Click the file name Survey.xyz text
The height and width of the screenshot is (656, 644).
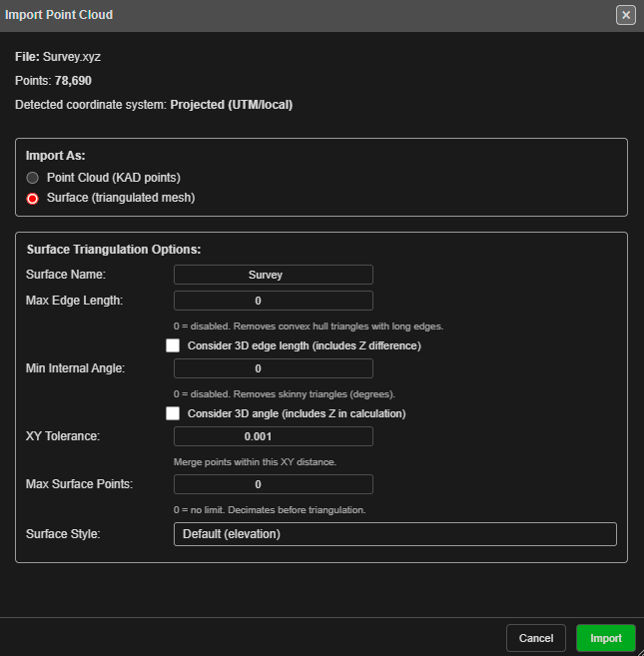coord(72,57)
